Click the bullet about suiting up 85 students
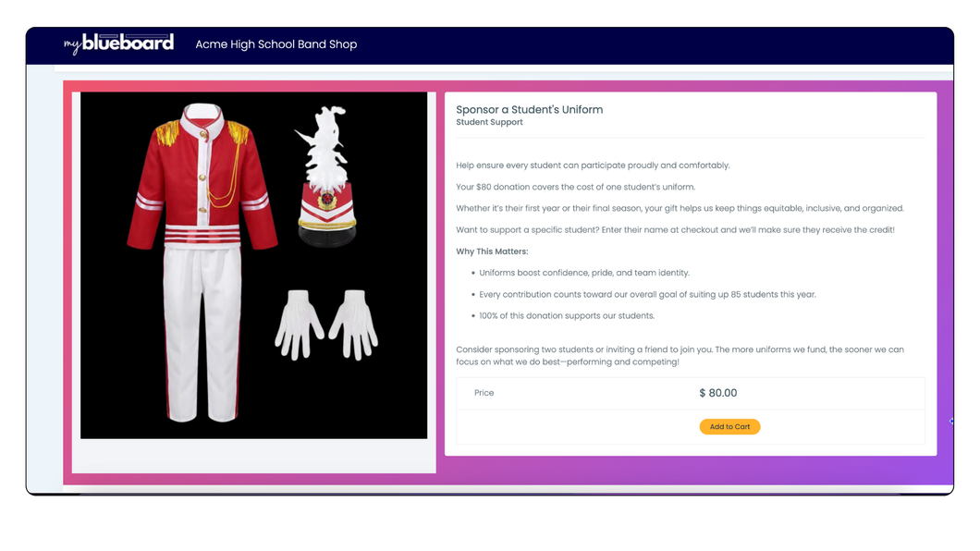 click(647, 294)
